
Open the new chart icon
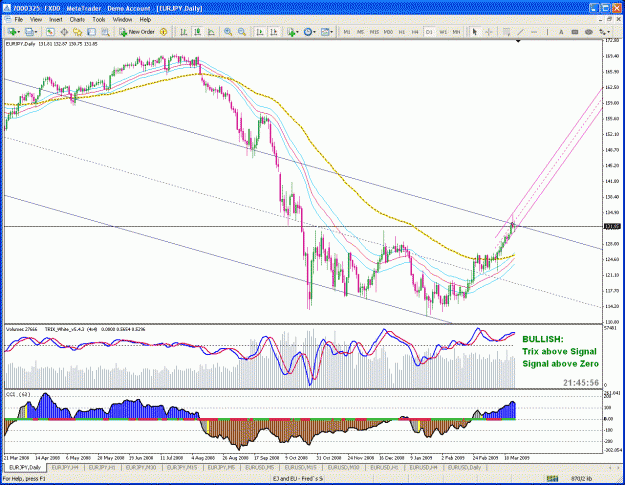(x=12, y=32)
